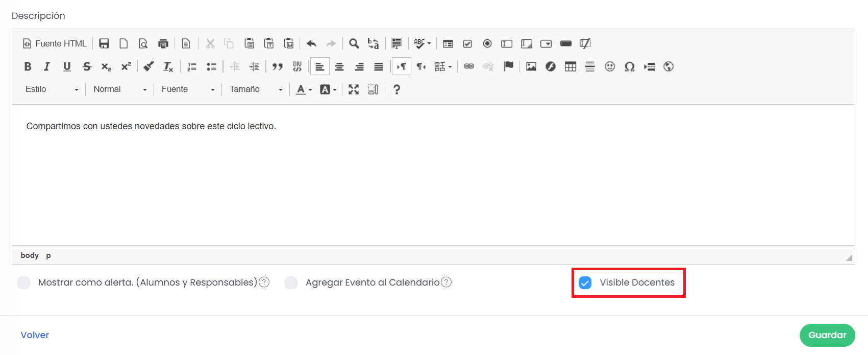
Task: Uncheck Visible Docentes checkbox
Action: click(x=585, y=282)
